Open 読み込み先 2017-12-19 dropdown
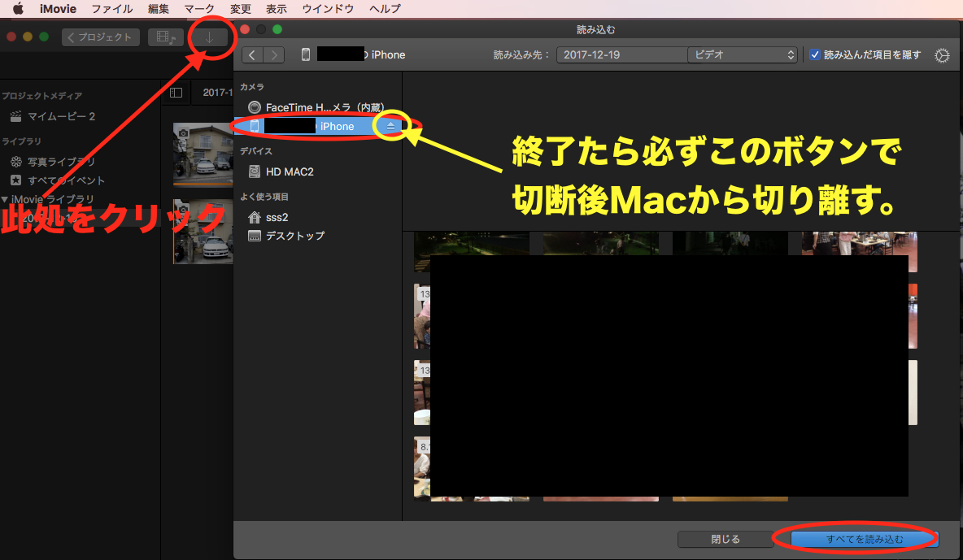Image resolution: width=963 pixels, height=560 pixels. [x=621, y=54]
